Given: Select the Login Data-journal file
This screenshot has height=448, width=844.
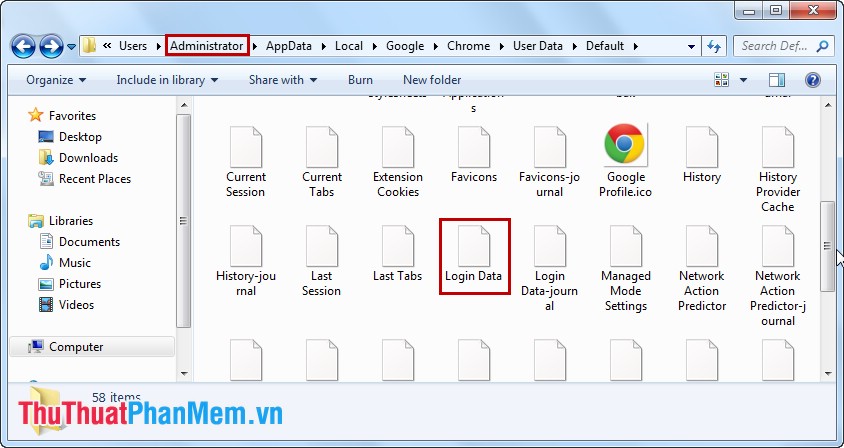Looking at the screenshot, I should click(x=549, y=268).
